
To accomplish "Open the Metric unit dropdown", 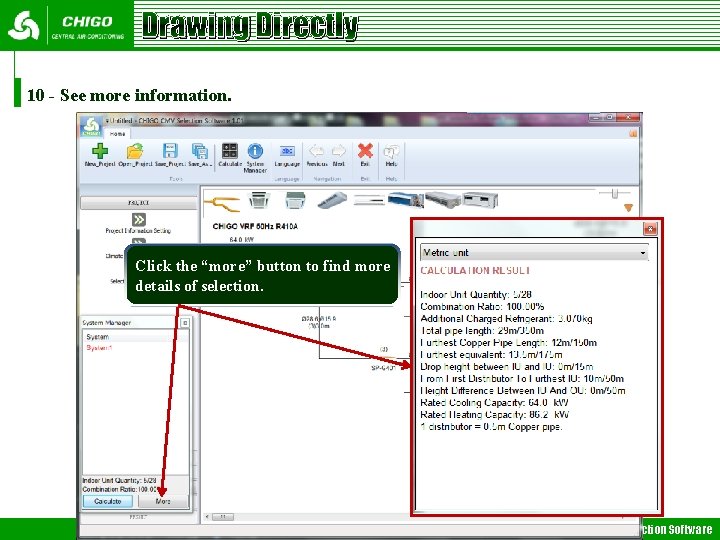I will pos(534,253).
